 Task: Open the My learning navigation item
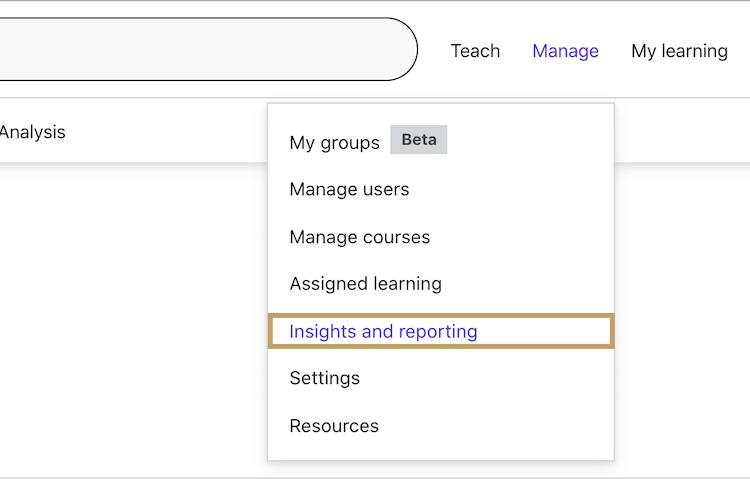pos(679,51)
